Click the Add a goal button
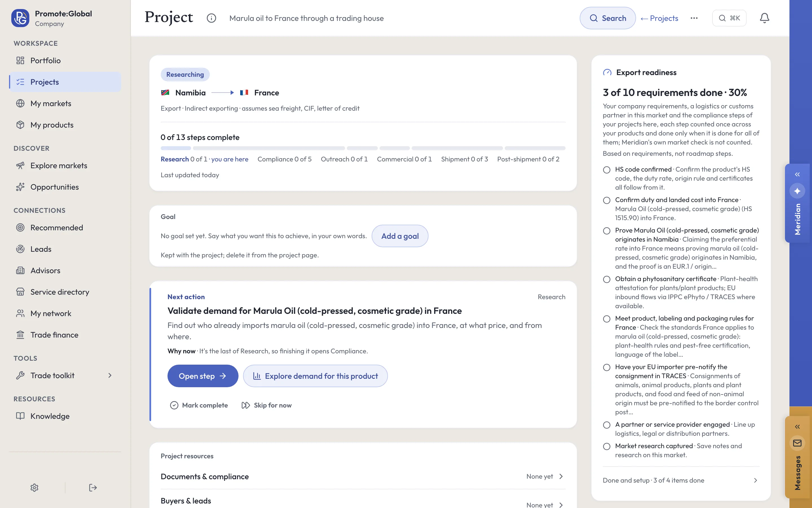 tap(400, 236)
